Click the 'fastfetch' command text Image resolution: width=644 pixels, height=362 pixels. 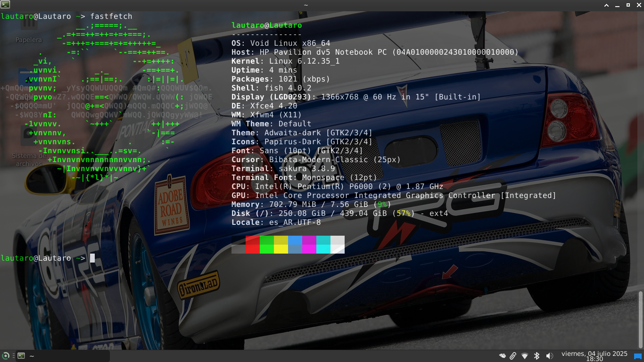(x=111, y=16)
